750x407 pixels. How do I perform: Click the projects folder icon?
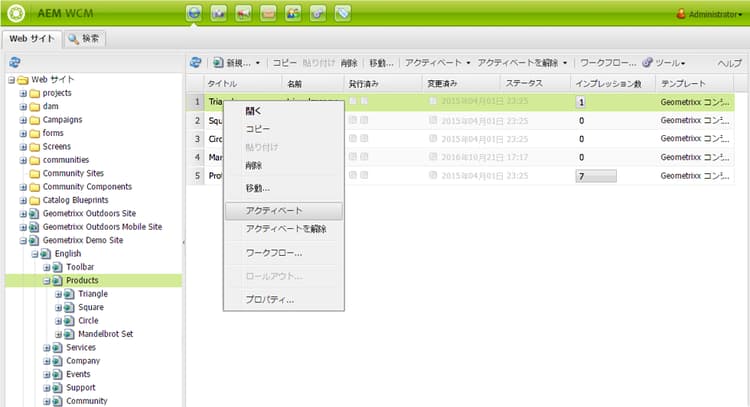coord(34,93)
